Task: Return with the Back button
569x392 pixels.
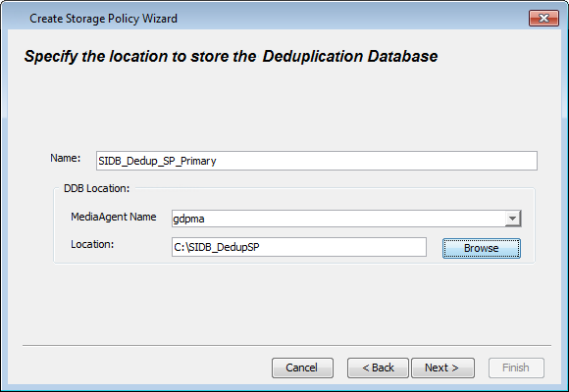Action: (378, 367)
